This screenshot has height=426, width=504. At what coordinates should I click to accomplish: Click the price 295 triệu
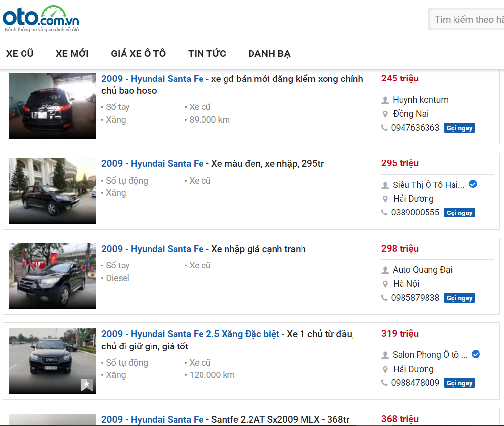click(400, 163)
